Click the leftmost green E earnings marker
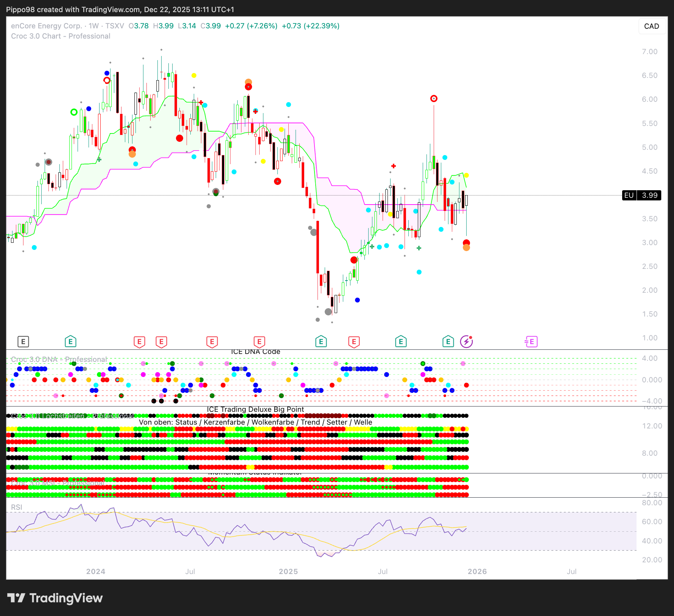The width and height of the screenshot is (674, 616). coord(70,342)
